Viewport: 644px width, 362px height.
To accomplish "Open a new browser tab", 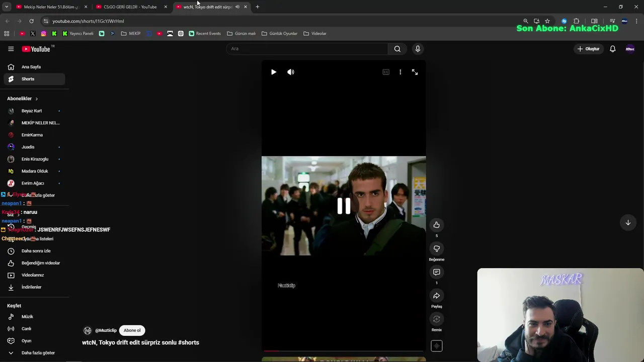I will coord(258,7).
